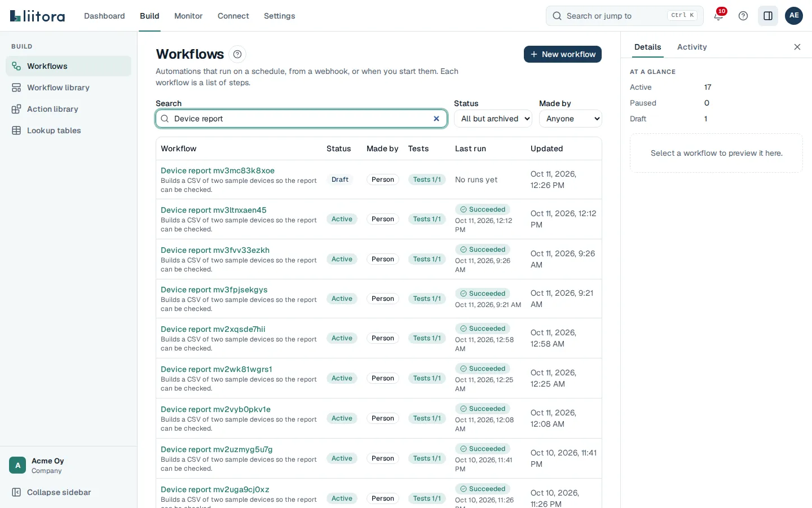Close the Details panel

(x=797, y=47)
